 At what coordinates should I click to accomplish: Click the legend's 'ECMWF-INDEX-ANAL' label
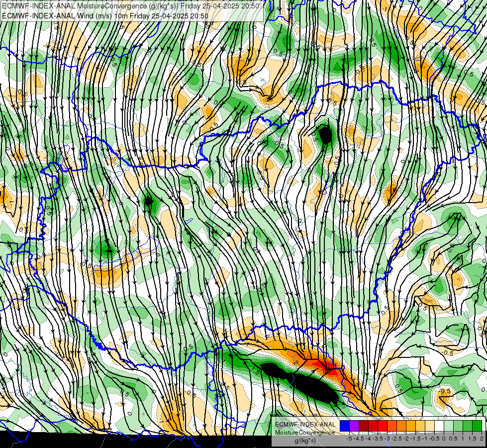tap(305, 425)
